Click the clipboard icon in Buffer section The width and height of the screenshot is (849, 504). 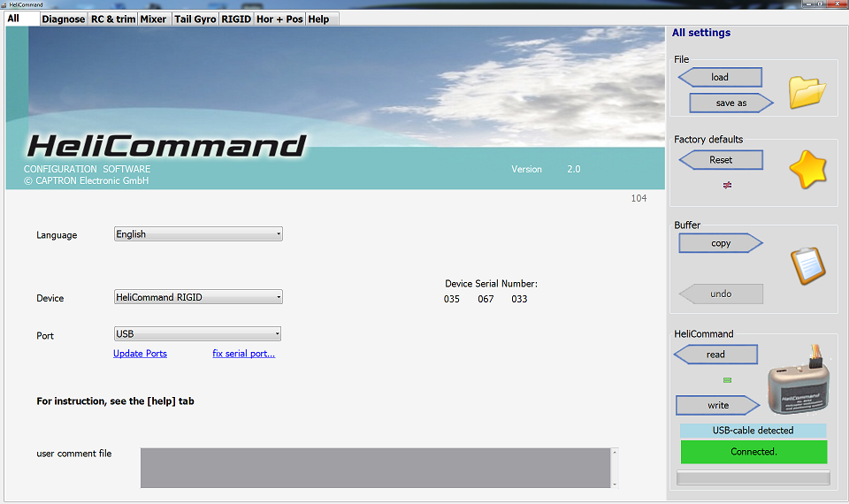(x=807, y=265)
